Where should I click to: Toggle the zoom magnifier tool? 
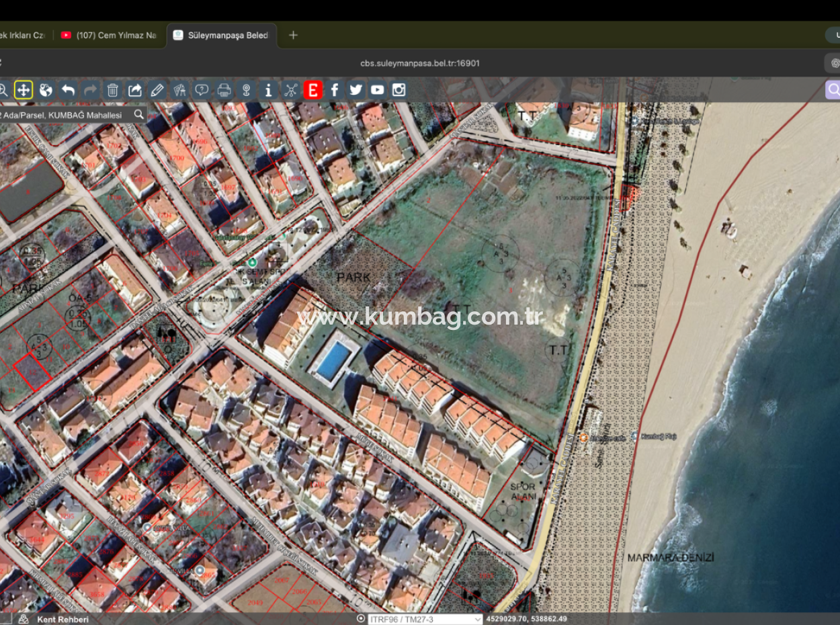pos(5,89)
